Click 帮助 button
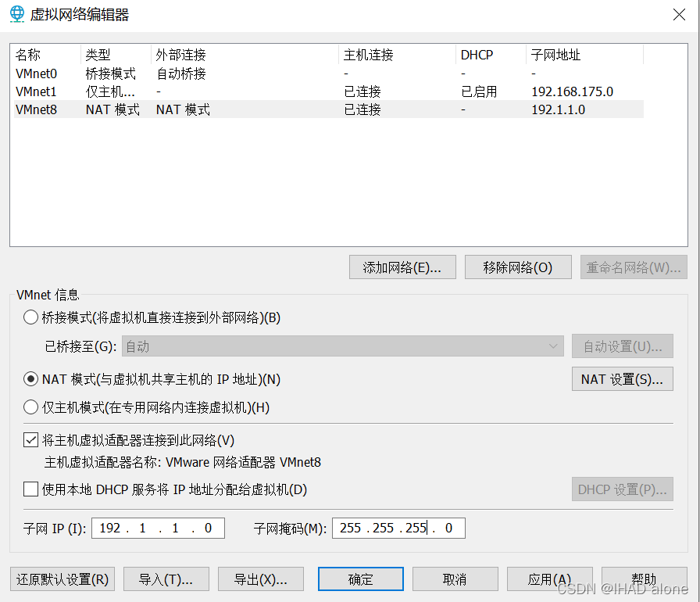700x602 pixels. coord(645,579)
